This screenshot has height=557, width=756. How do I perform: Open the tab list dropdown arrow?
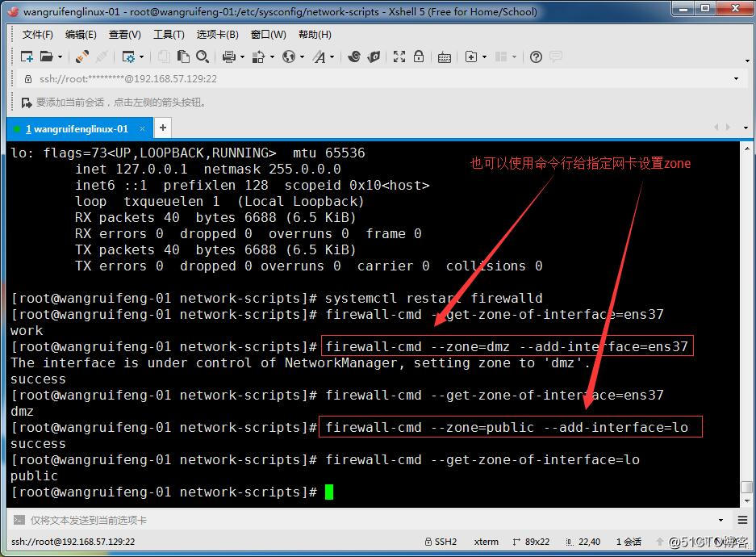(746, 128)
